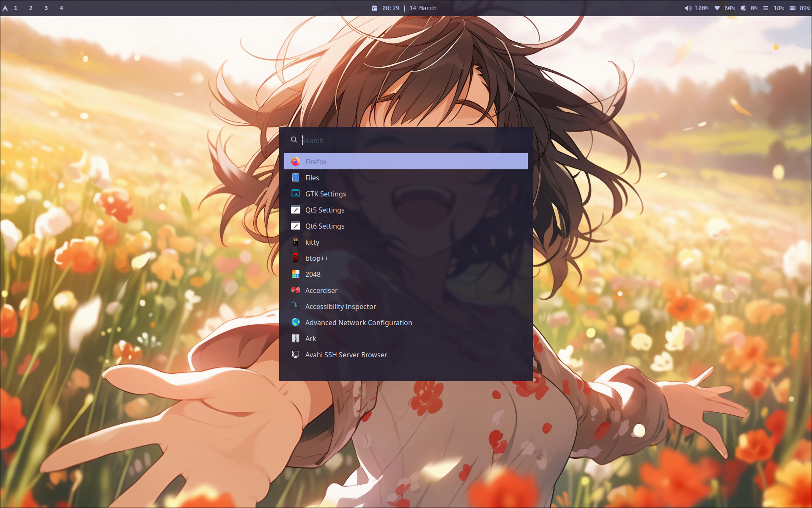Viewport: 812px width, 508px height.
Task: Switch to workspace 1
Action: pyautogui.click(x=16, y=8)
